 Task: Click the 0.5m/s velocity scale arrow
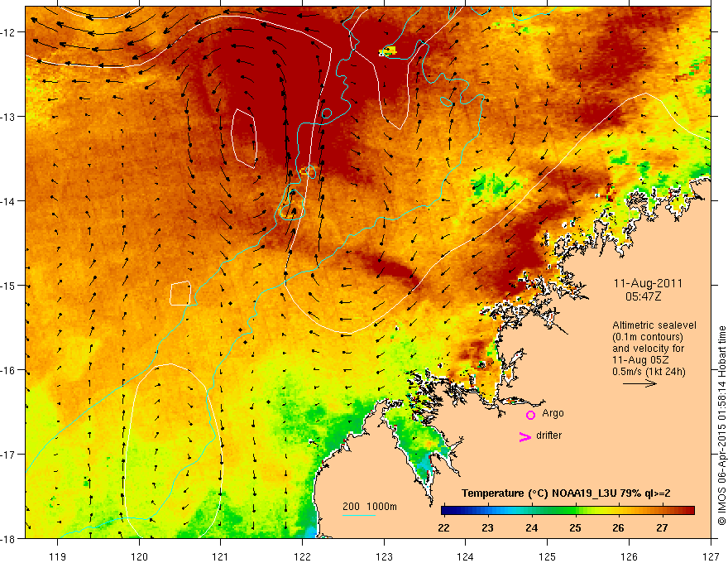tap(639, 383)
